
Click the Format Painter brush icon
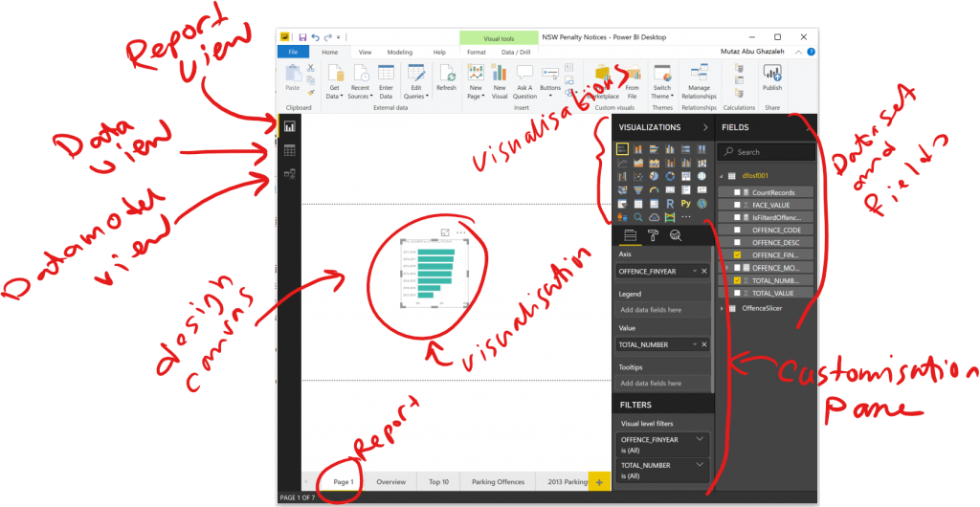tap(311, 93)
